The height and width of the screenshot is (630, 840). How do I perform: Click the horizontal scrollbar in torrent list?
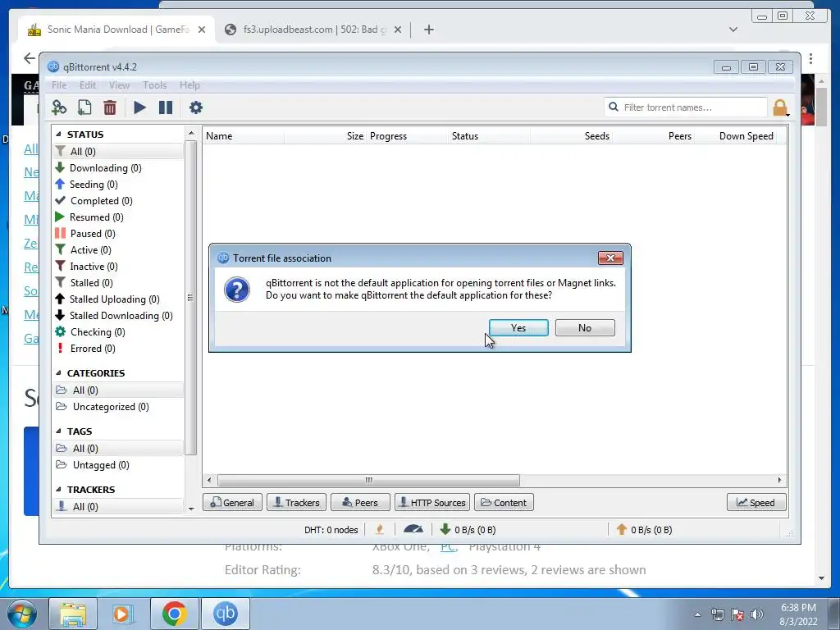tap(368, 480)
